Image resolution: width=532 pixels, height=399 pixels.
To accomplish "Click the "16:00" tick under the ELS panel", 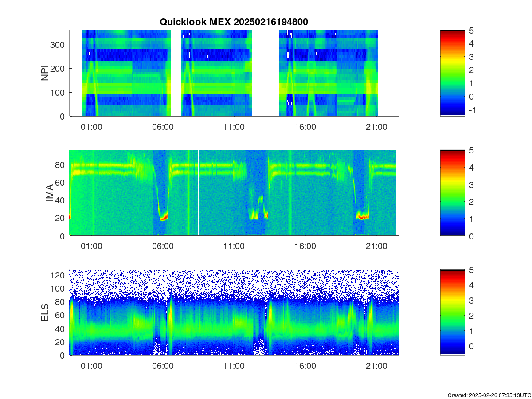I will 305,366.
